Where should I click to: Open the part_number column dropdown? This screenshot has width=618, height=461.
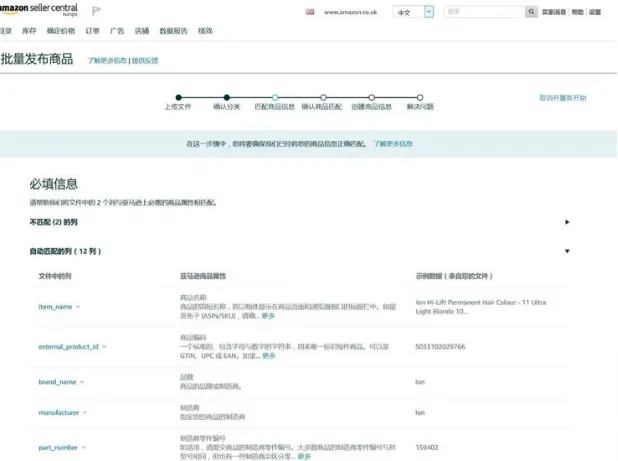click(62, 448)
